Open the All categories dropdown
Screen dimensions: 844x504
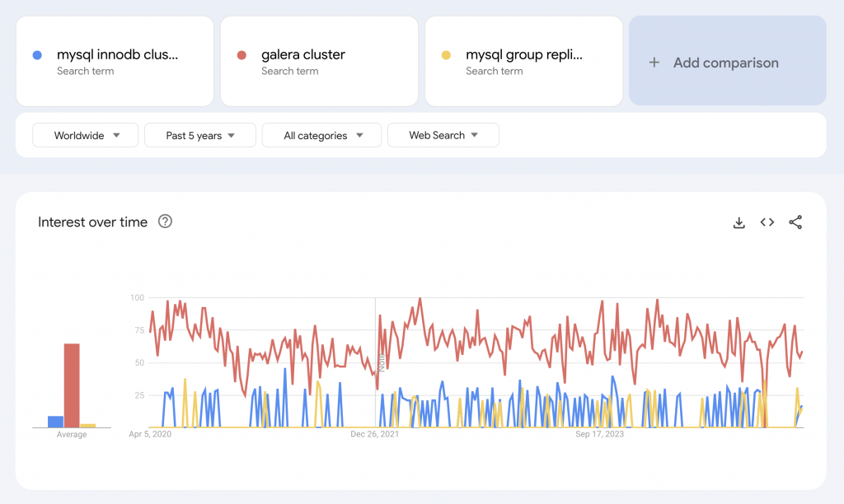(x=322, y=135)
